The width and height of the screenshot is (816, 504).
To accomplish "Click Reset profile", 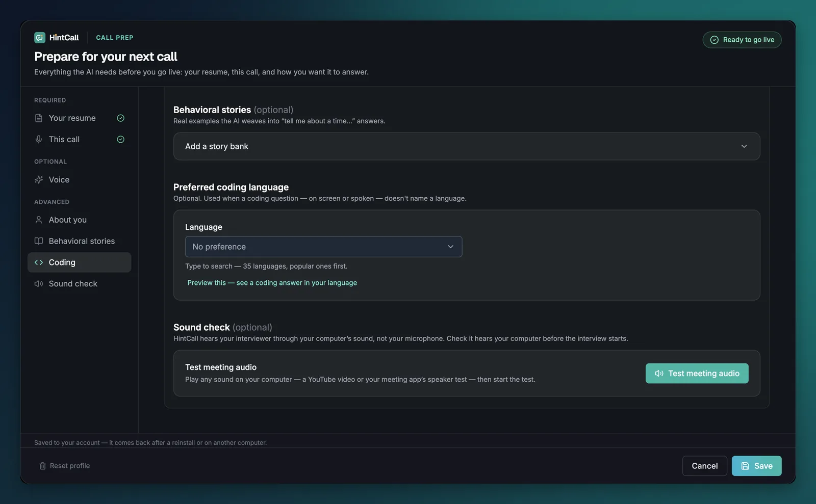I will [x=64, y=466].
